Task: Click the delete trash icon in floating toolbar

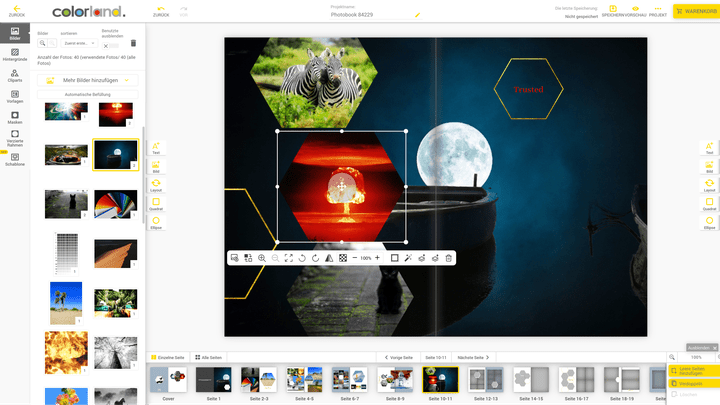Action: coord(449,258)
